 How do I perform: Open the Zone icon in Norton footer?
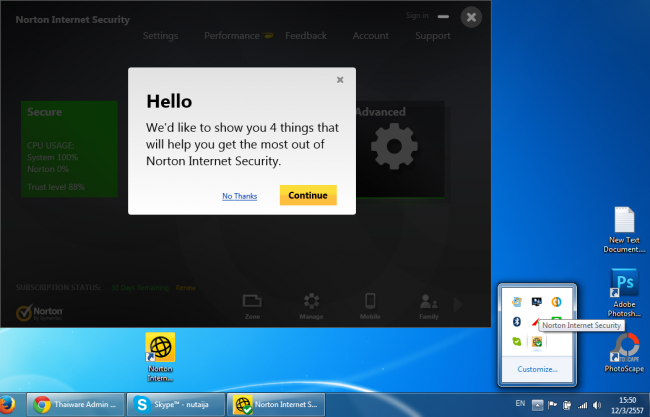(252, 306)
